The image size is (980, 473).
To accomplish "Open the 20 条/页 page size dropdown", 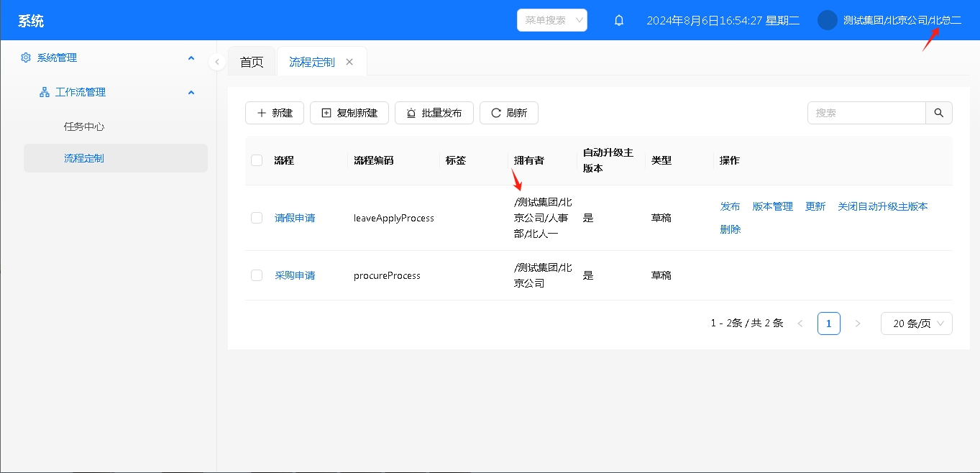I will [x=917, y=323].
